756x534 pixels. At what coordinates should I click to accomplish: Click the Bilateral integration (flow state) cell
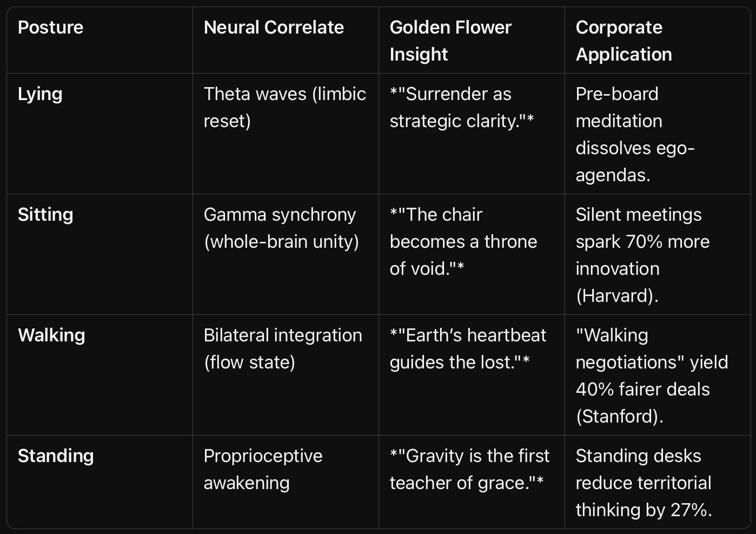(283, 348)
